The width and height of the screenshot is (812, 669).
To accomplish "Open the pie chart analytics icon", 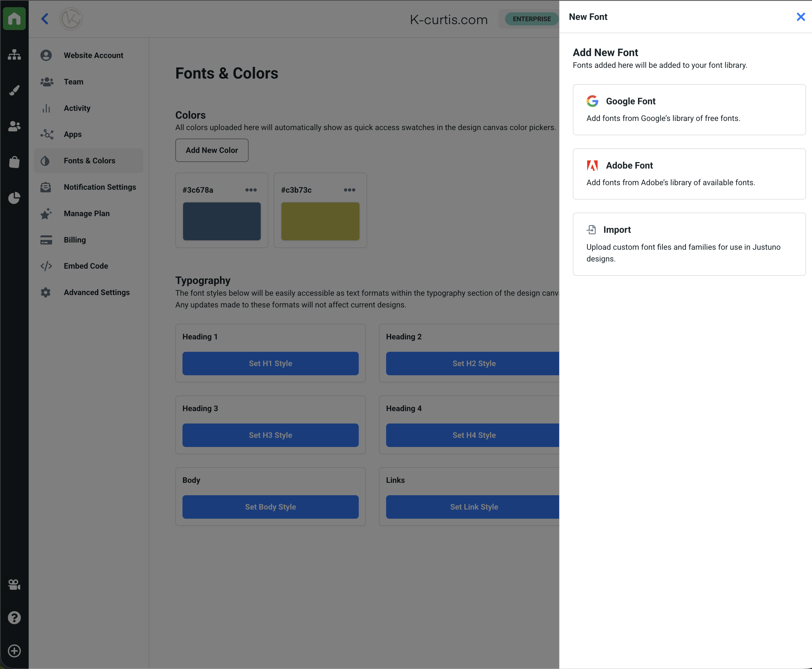I will [x=14, y=198].
